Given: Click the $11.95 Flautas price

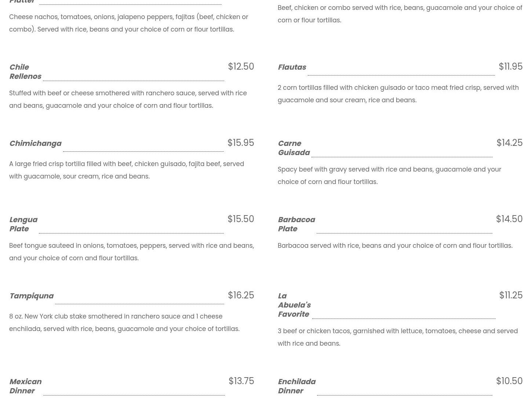Looking at the screenshot, I should tap(510, 67).
